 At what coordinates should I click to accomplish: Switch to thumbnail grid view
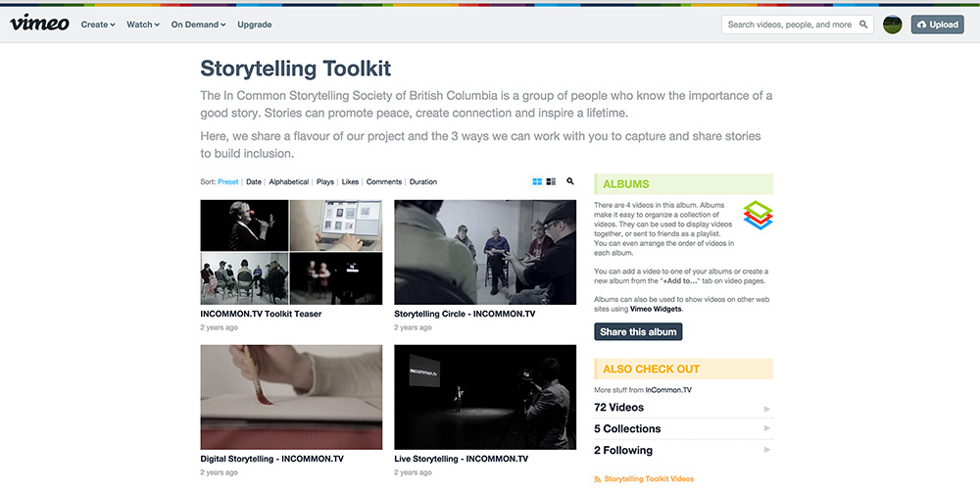(537, 182)
